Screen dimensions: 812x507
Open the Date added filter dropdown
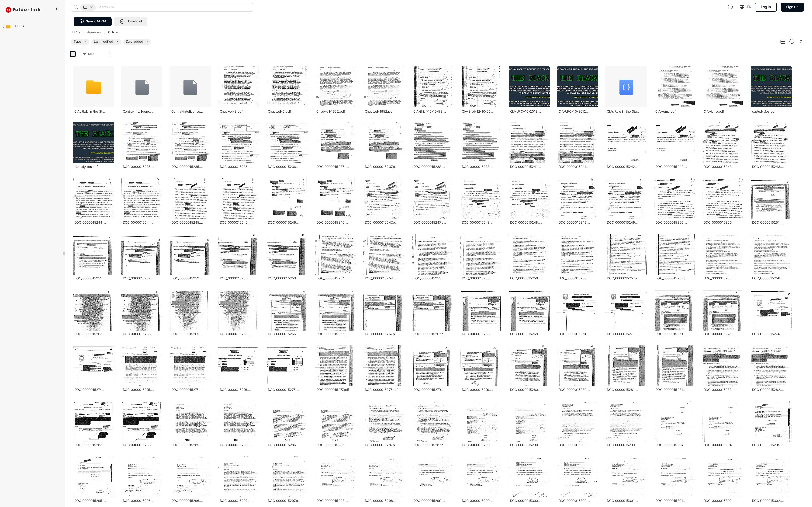coord(137,42)
